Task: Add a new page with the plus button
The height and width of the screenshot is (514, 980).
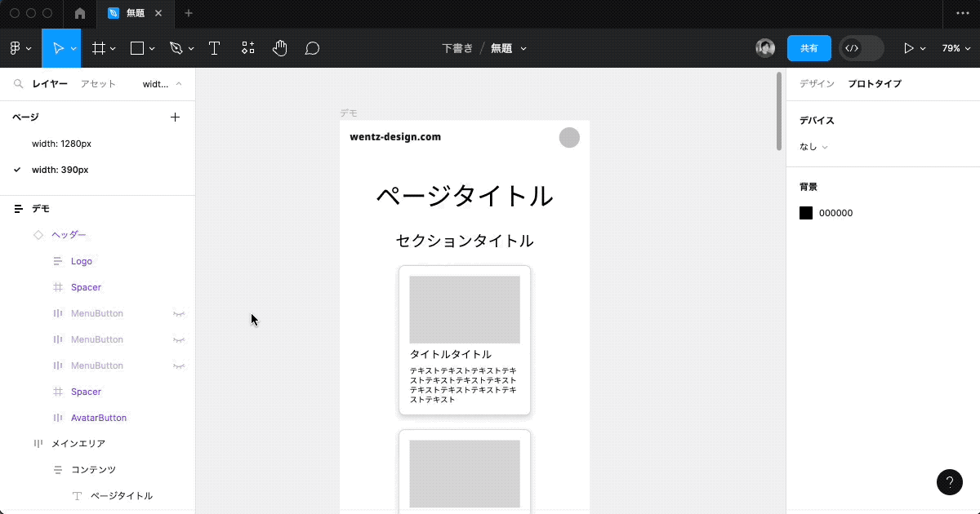Action: [175, 117]
